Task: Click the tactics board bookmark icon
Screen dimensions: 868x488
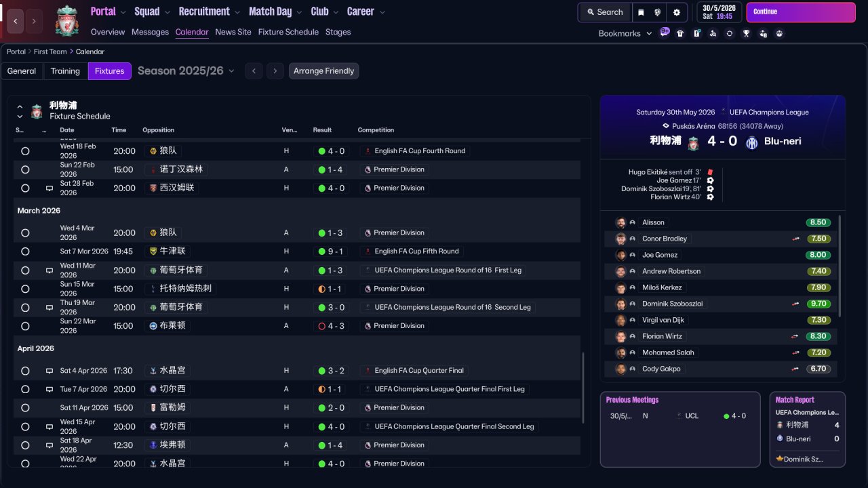Action: [x=696, y=33]
